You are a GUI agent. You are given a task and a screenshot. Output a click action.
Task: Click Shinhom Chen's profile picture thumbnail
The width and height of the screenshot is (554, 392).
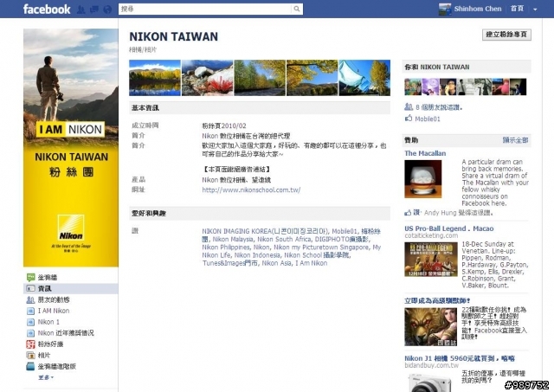pos(445,10)
